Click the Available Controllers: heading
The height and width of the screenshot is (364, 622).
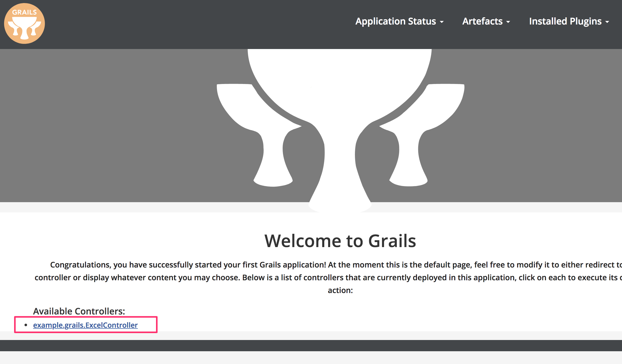[x=79, y=311]
